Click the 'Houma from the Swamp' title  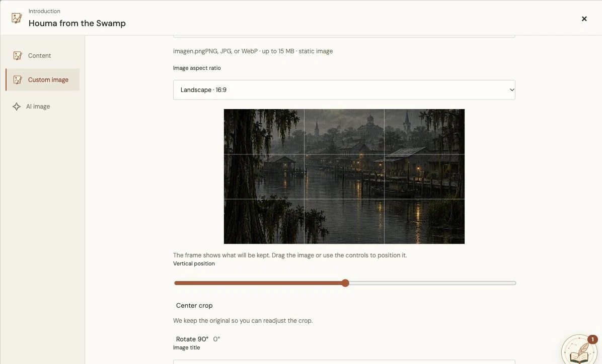[77, 23]
